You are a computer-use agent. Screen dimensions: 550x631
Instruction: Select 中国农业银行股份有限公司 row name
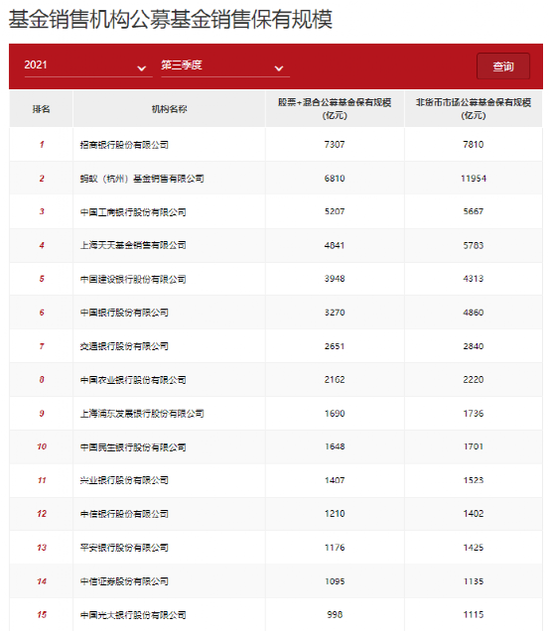point(133,379)
